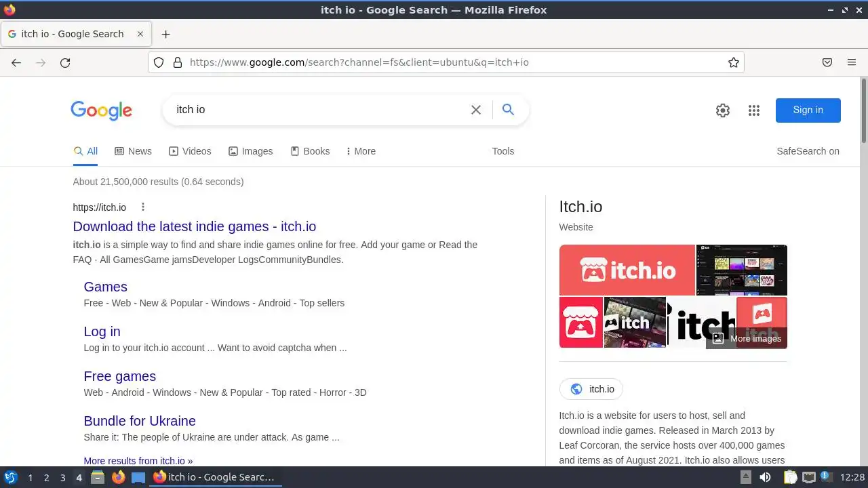
Task: Open the Log in sitelink
Action: (102, 331)
